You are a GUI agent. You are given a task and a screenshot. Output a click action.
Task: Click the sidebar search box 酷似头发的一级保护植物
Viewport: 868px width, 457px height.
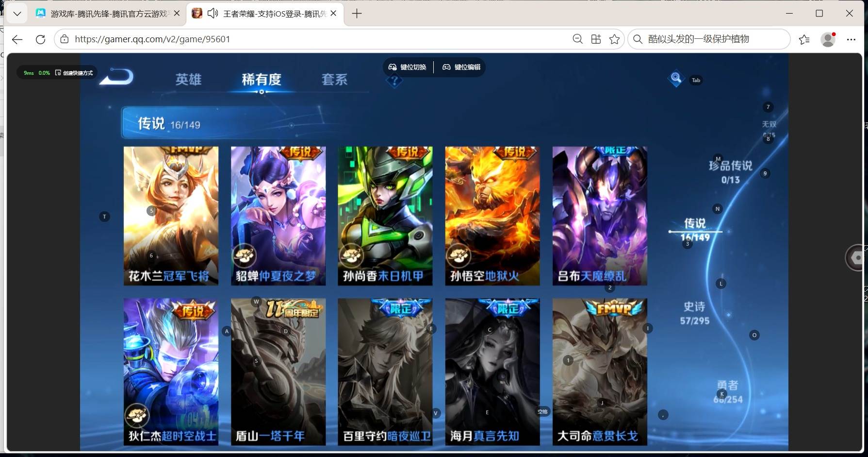709,39
